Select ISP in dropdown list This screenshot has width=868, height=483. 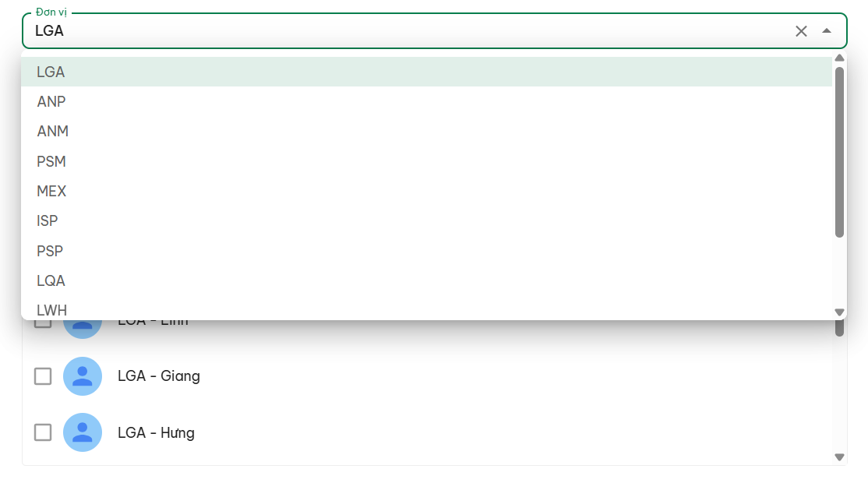coord(426,221)
